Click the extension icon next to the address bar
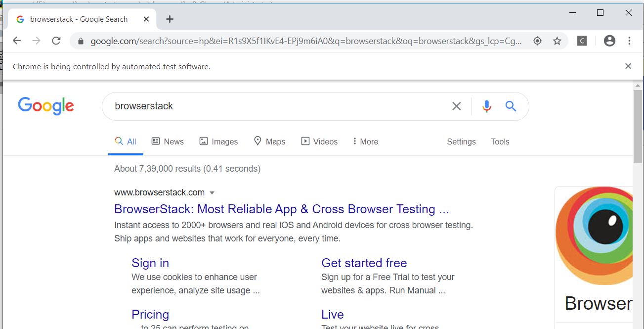Image resolution: width=644 pixels, height=329 pixels. (582, 41)
